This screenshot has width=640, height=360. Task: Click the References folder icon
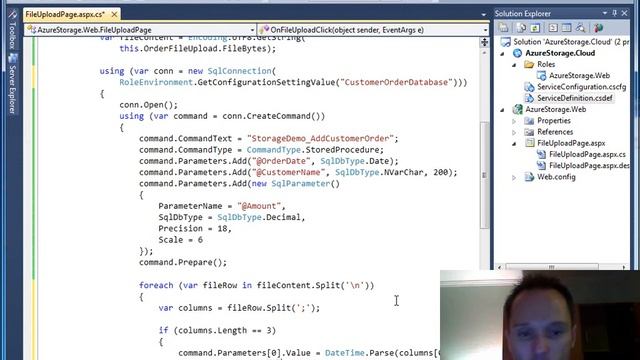(529, 132)
